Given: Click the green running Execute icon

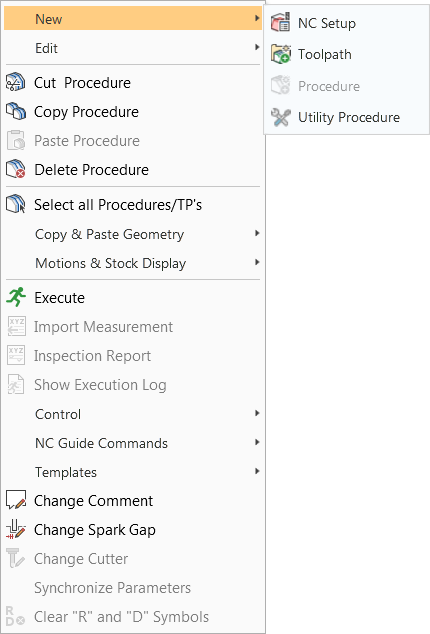Looking at the screenshot, I should [15, 298].
